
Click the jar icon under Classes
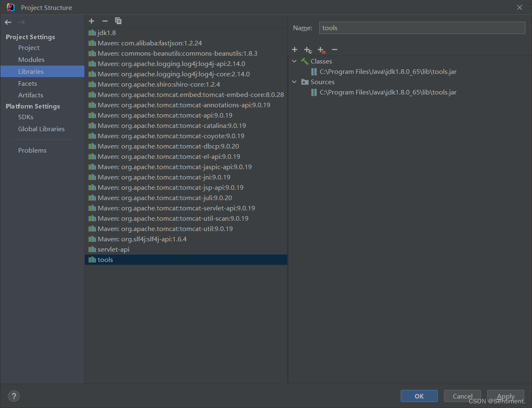314,72
